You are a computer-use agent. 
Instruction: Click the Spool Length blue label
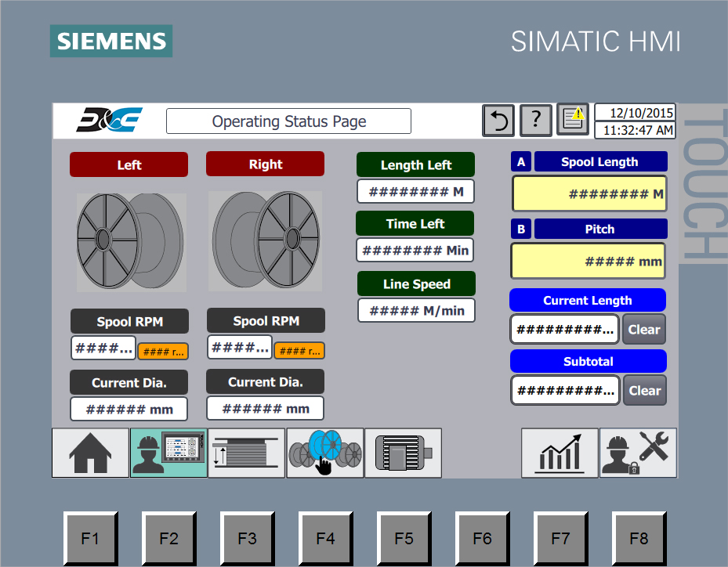[x=601, y=161]
